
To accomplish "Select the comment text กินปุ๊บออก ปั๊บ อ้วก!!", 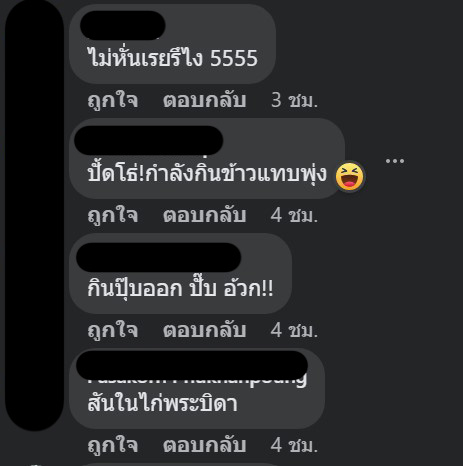I will coord(180,288).
